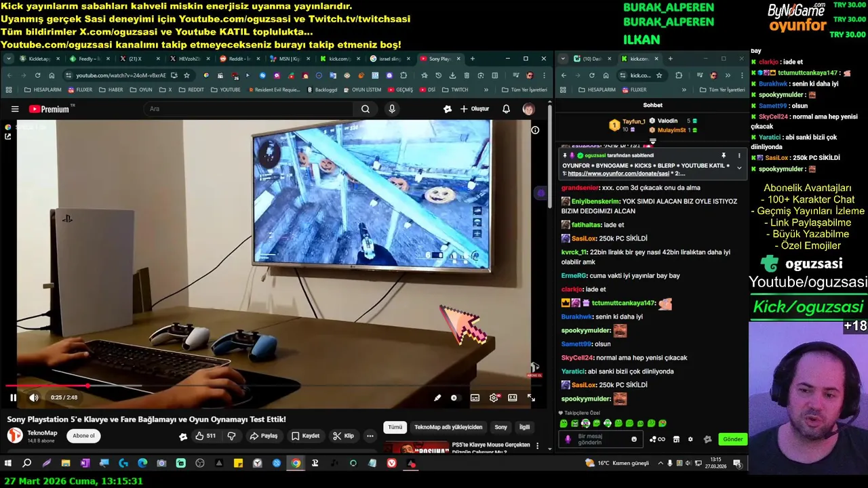The image size is (868, 488).
Task: Enter fullscreen in YouTube player
Action: click(x=531, y=398)
